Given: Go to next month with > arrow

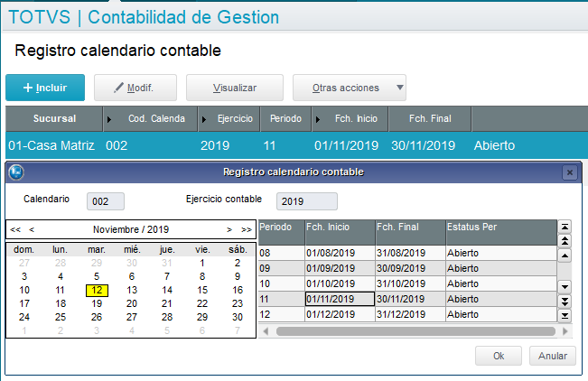Looking at the screenshot, I should coord(229,229).
